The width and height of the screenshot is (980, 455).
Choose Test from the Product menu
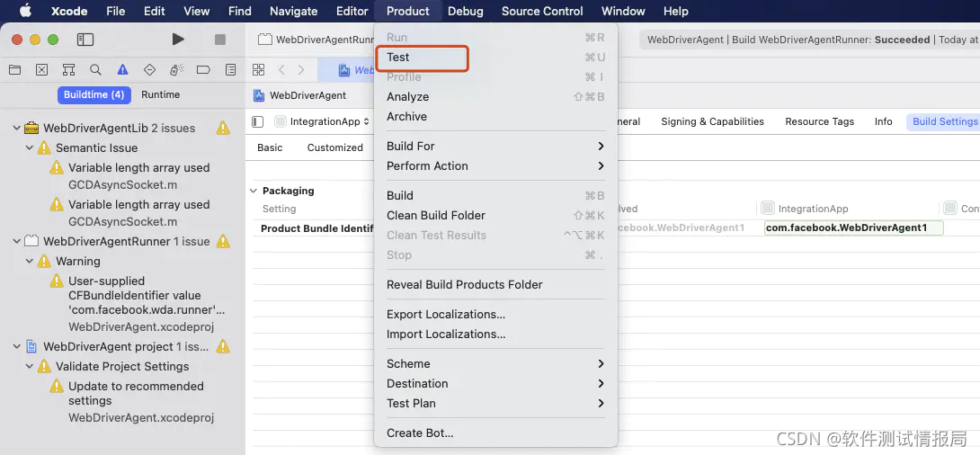click(x=495, y=57)
